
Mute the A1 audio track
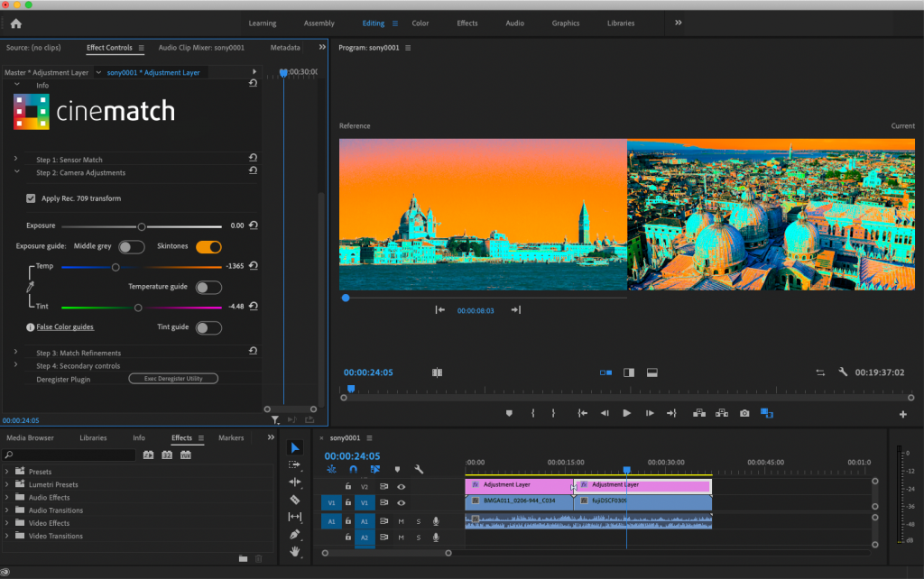(x=402, y=521)
